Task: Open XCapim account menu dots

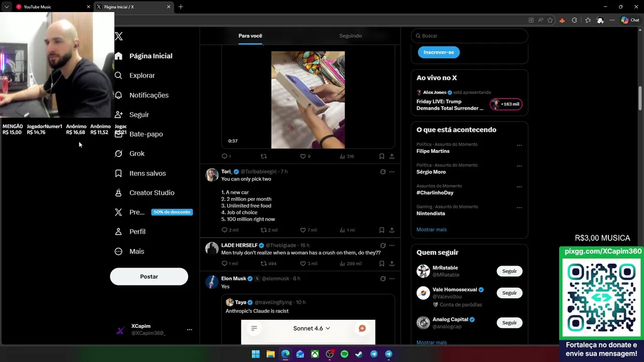Action: tap(190, 330)
